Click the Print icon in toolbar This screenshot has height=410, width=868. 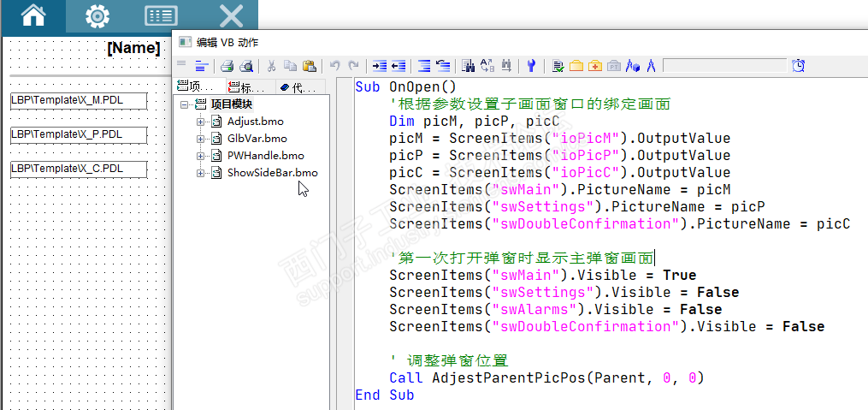tap(227, 65)
